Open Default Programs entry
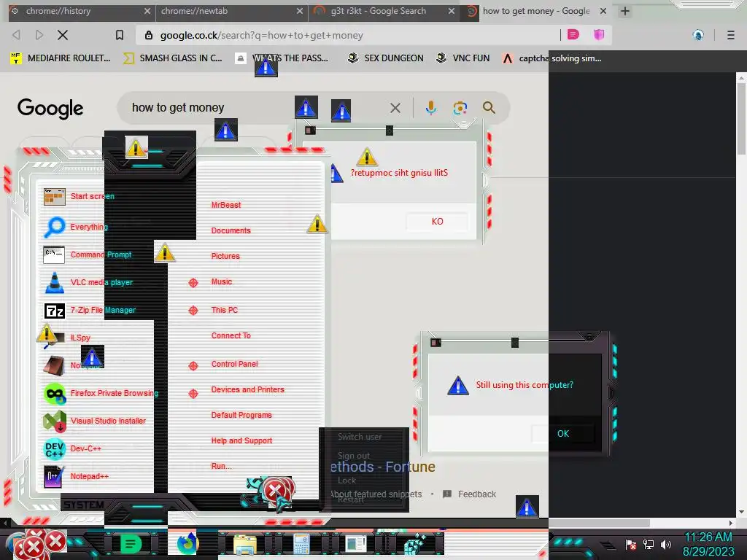This screenshot has height=560, width=747. pyautogui.click(x=241, y=415)
